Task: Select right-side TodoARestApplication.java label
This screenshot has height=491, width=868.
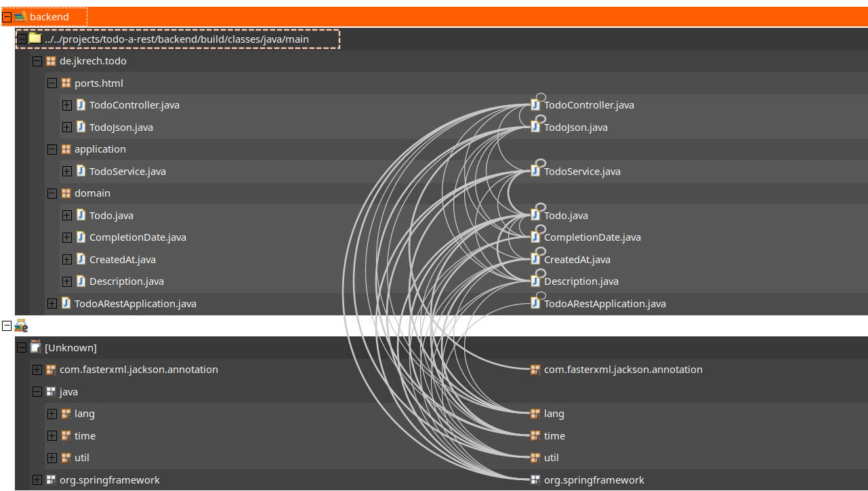Action: coord(605,304)
